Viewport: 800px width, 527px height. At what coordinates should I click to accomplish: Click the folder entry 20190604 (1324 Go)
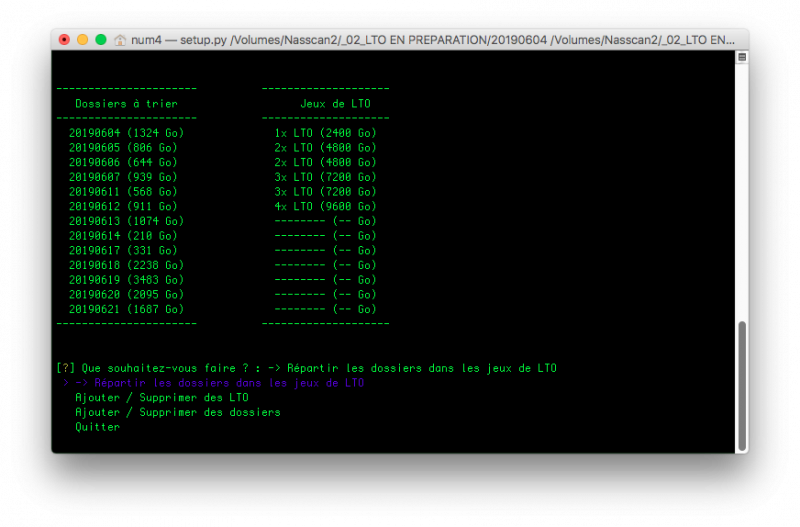[x=126, y=132]
